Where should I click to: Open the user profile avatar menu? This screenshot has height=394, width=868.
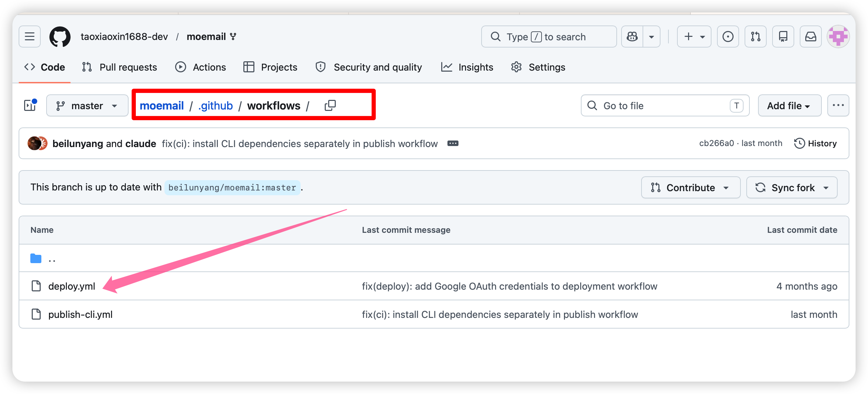[x=838, y=37]
